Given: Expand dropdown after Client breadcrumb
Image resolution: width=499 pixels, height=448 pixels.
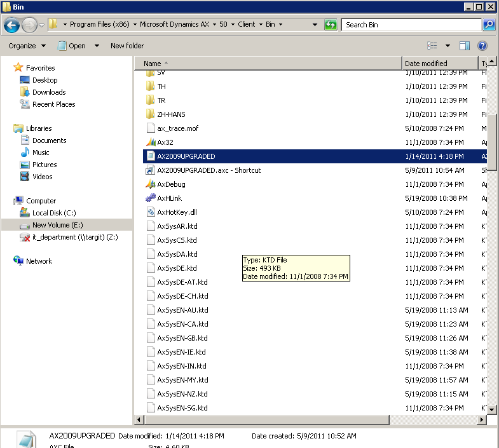Looking at the screenshot, I should (x=261, y=25).
